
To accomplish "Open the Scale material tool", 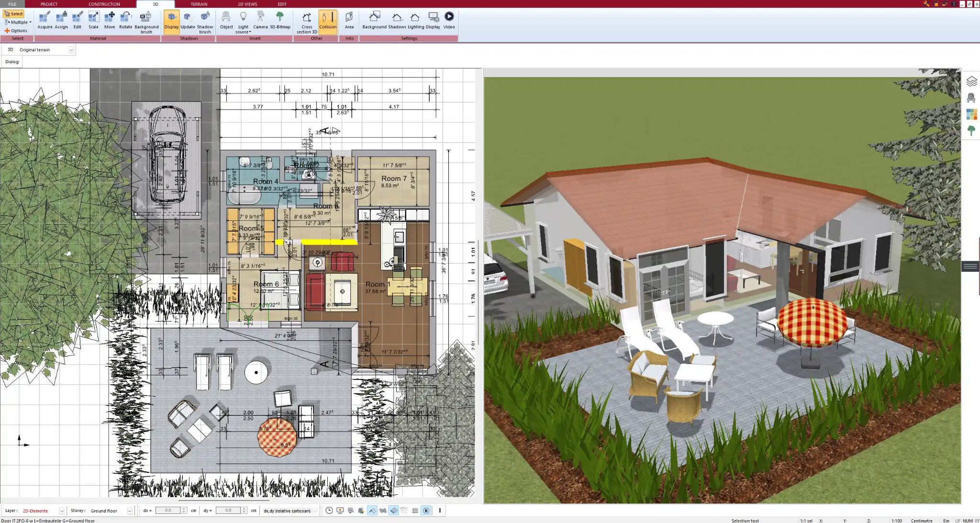I will tap(93, 19).
